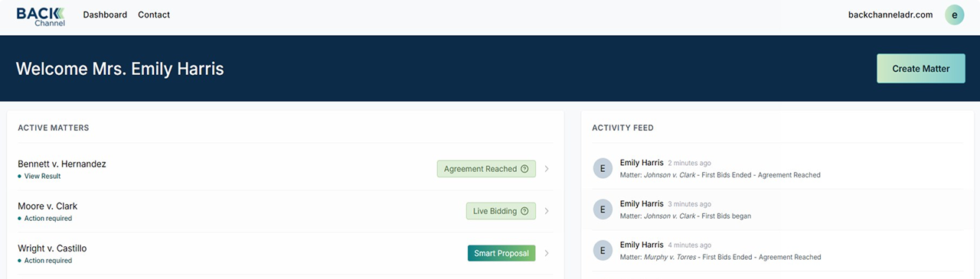Select the Agreement Reached status badge
980x279 pixels.
pos(486,169)
